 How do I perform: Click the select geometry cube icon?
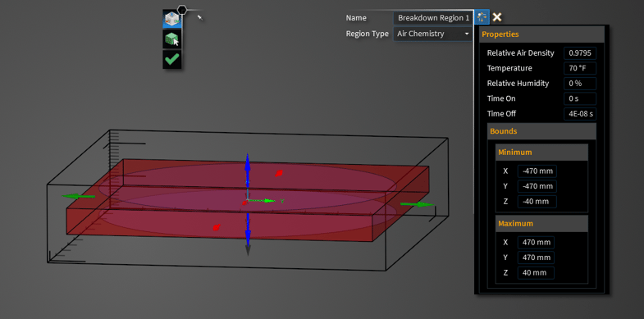[171, 39]
